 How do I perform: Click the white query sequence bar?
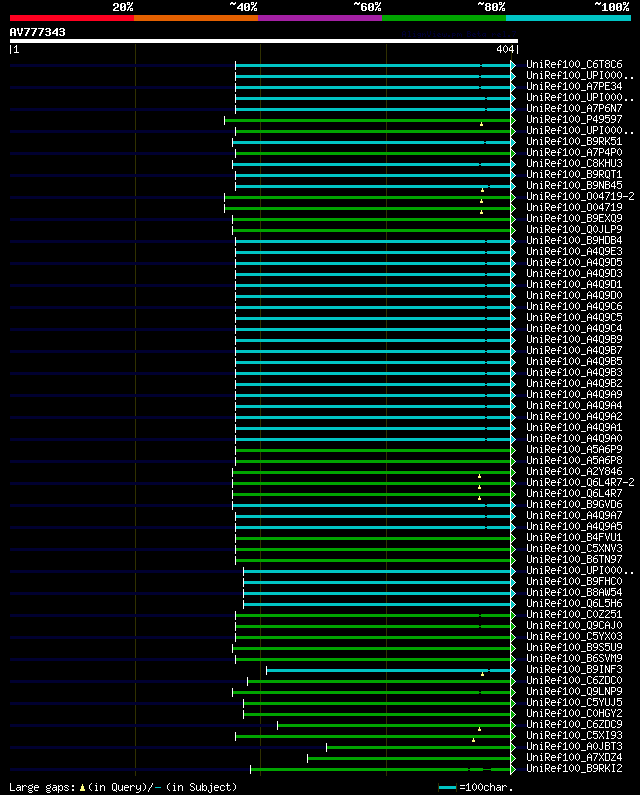[264, 41]
